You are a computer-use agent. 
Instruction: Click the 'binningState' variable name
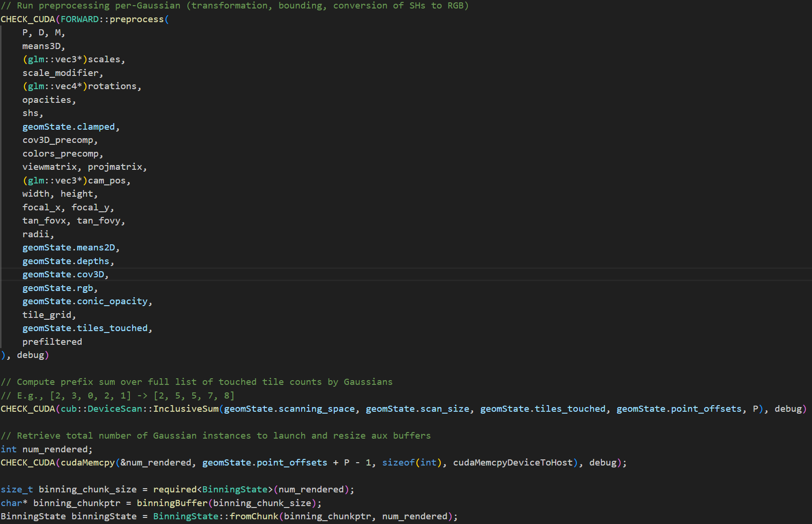pos(104,516)
